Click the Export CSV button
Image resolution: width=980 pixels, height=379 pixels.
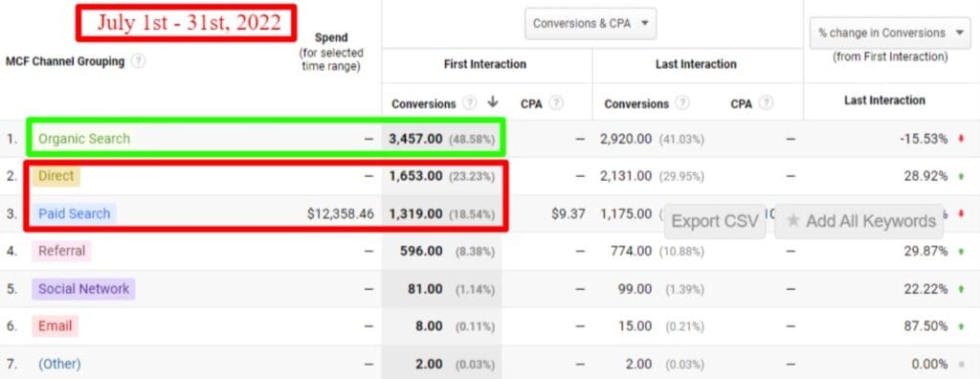715,221
